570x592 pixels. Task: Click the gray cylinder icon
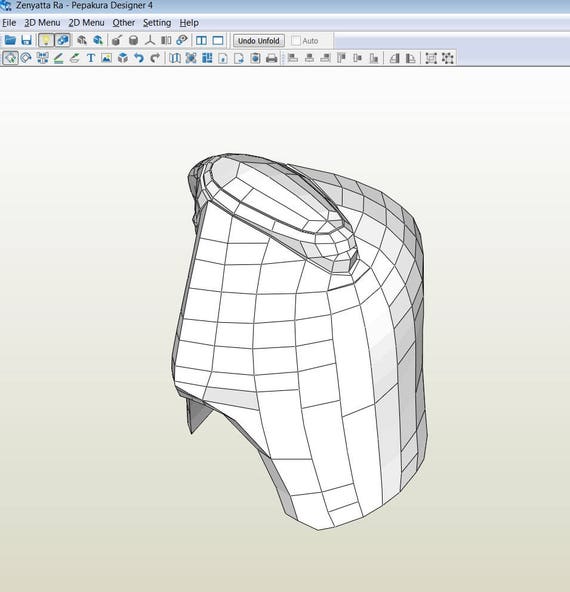(133, 40)
